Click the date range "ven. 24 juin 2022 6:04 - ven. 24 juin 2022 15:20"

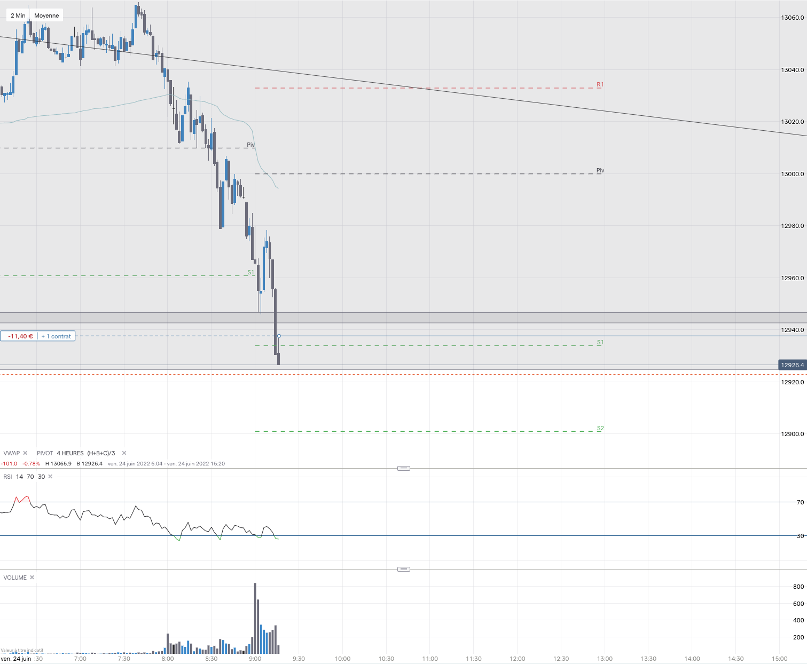(166, 463)
